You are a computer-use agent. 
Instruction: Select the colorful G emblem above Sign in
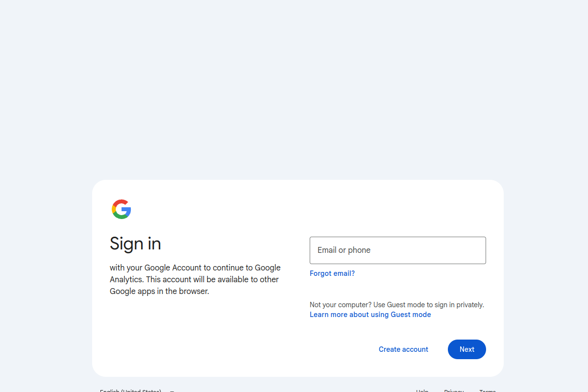pyautogui.click(x=121, y=209)
